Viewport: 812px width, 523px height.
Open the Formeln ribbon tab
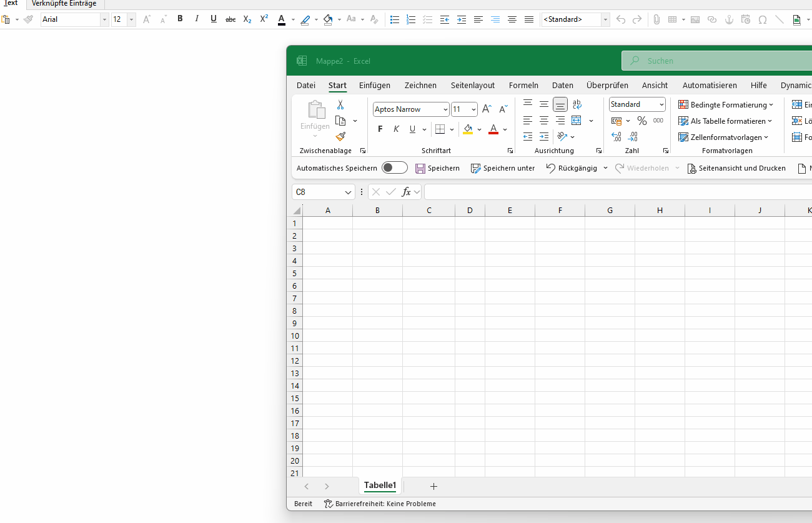click(x=523, y=85)
